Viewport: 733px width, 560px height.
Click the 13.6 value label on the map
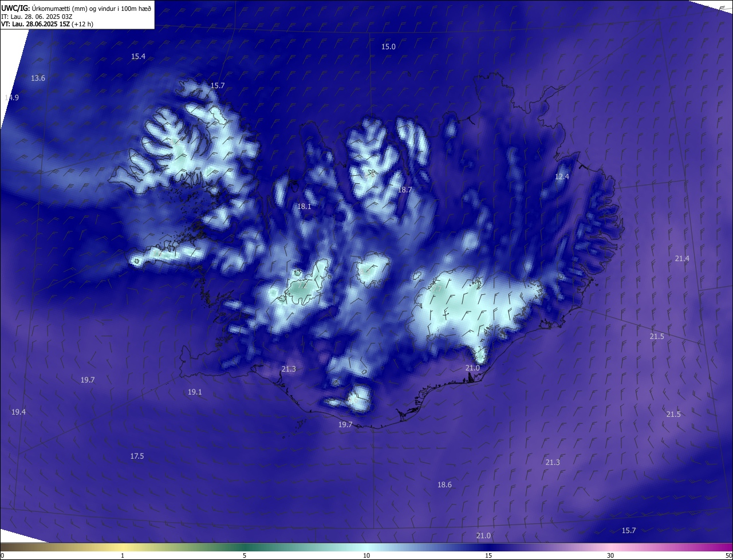[38, 78]
